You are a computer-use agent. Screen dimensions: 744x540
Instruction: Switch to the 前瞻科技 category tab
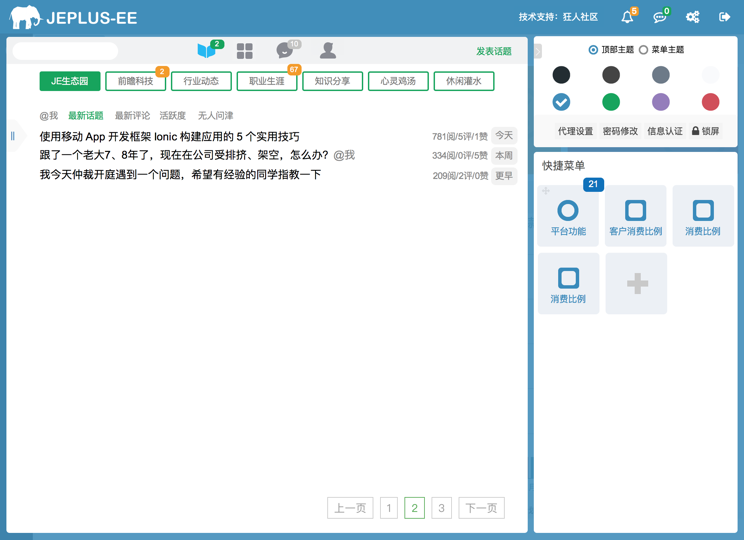135,81
